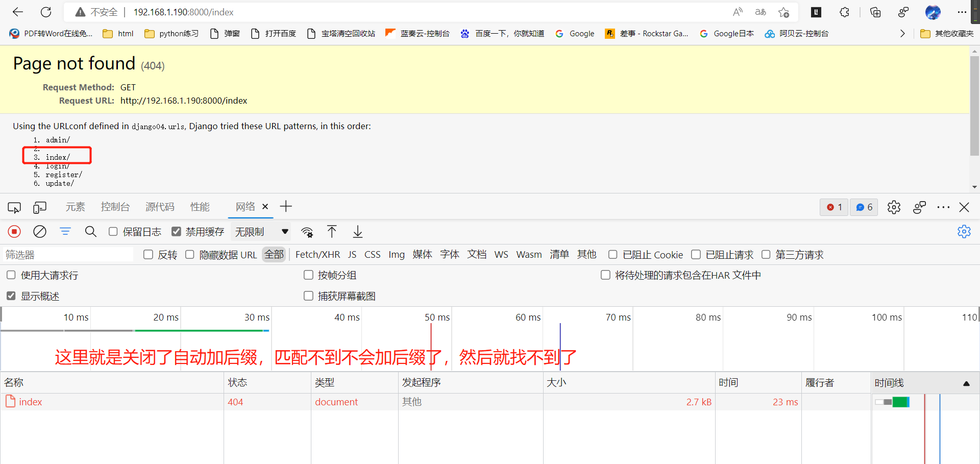
Task: Sort by 大小 column header
Action: pyautogui.click(x=629, y=383)
